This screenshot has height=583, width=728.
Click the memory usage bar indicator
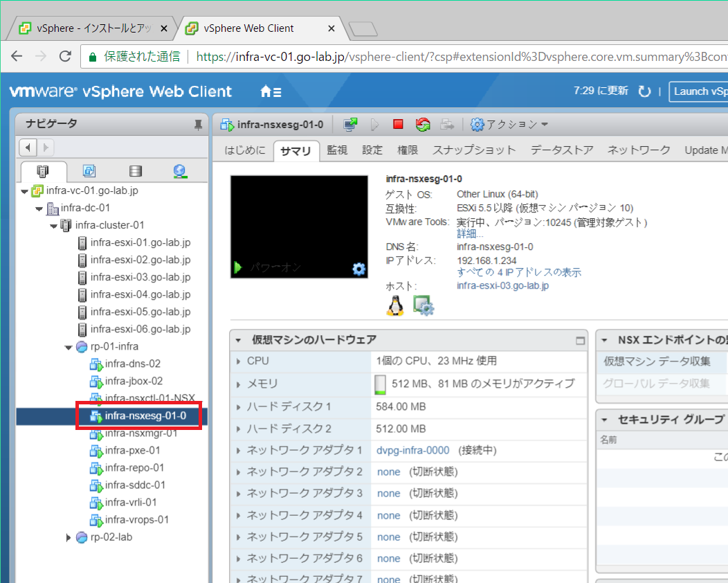tap(380, 385)
